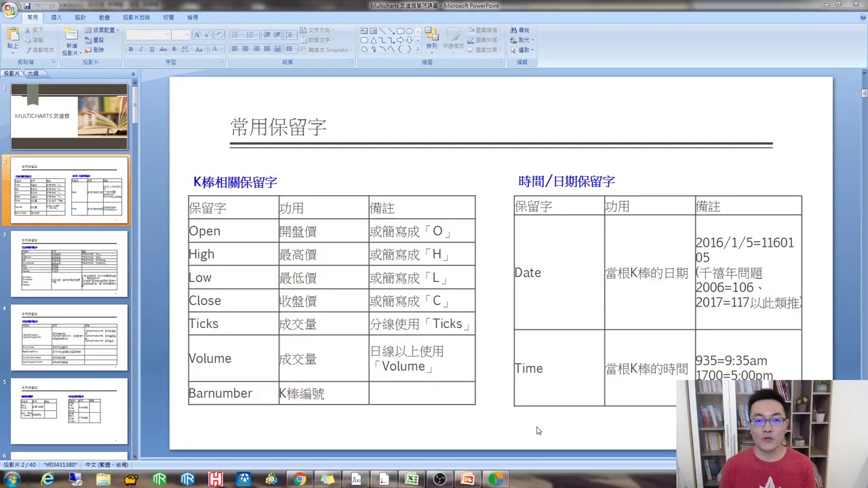868x488 pixels.
Task: Select slide 5 thumbnail
Action: [69, 411]
